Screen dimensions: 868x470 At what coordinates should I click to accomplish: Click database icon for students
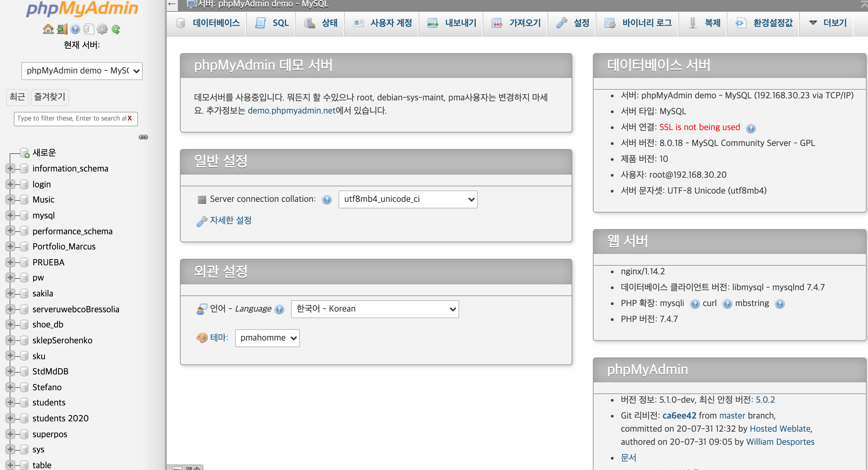coord(24,403)
